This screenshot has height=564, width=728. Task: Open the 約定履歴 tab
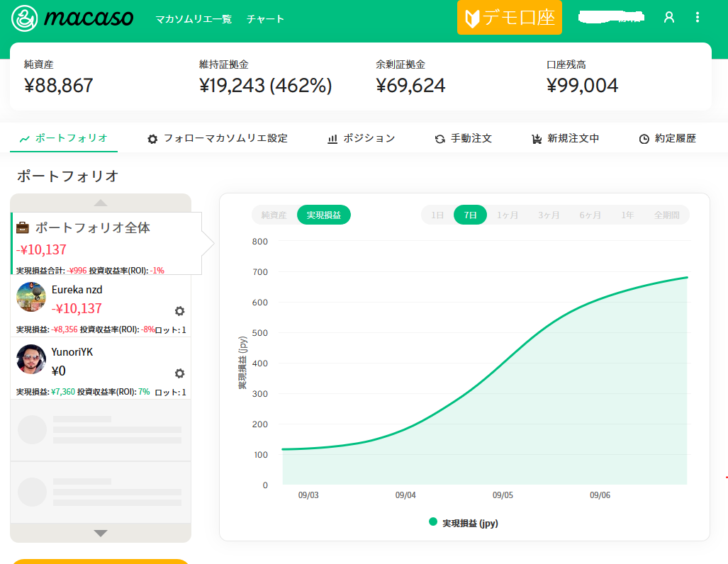(x=668, y=139)
